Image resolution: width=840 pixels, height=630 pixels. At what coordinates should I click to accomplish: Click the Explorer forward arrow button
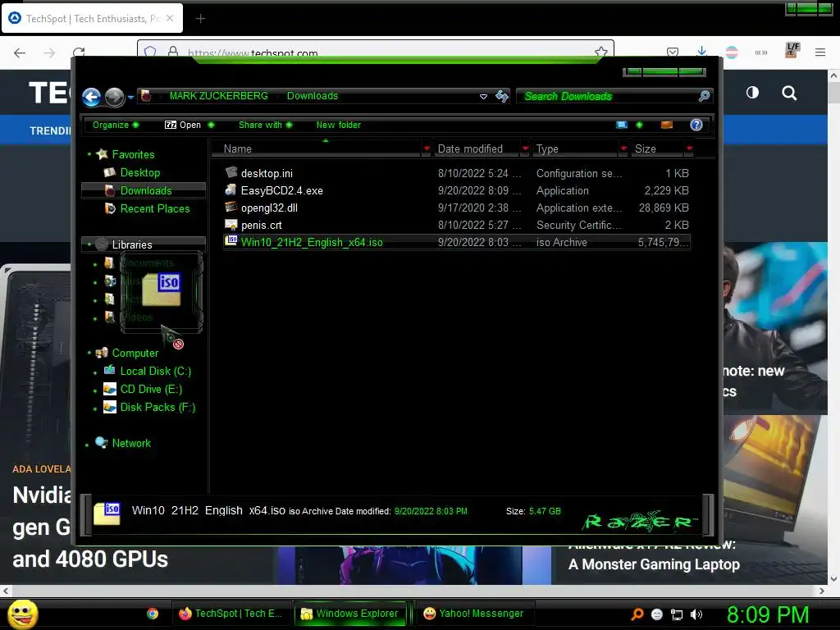coord(114,97)
